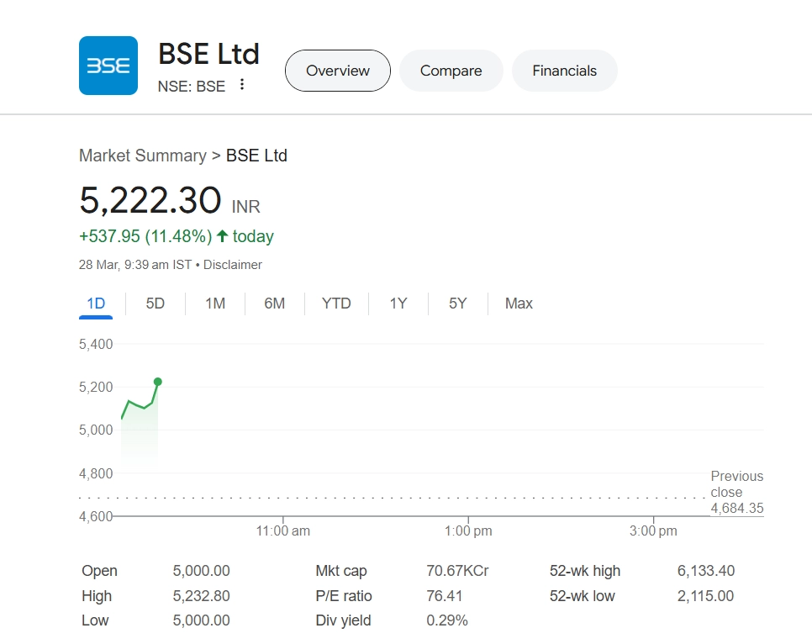Show year-to-date YTD chart
Screen dimensions: 812x644
(x=336, y=304)
